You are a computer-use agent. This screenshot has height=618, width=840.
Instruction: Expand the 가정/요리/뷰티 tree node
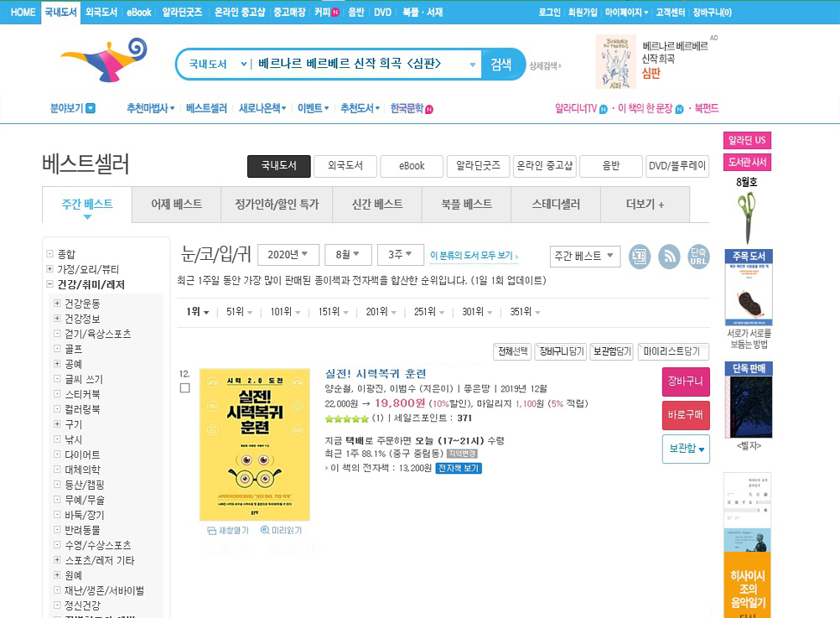pyautogui.click(x=49, y=269)
